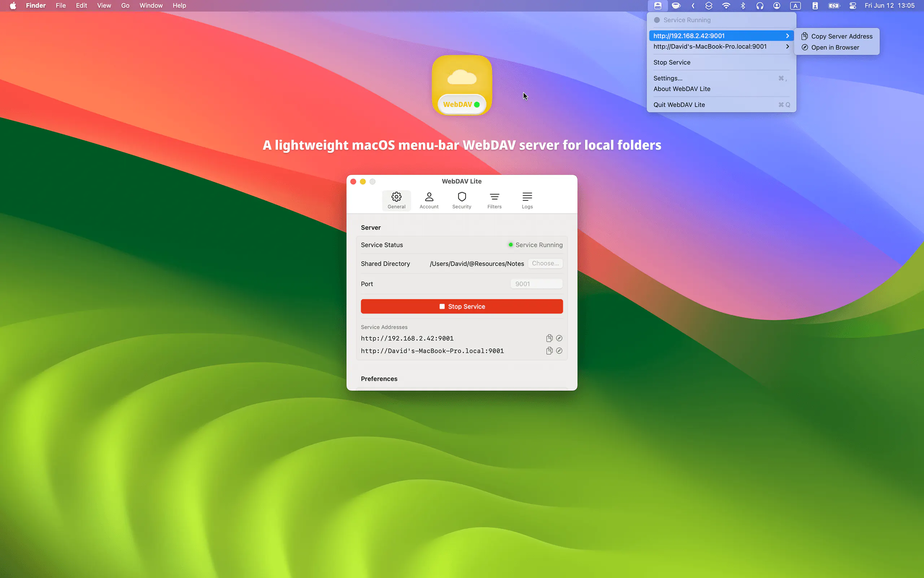
Task: Switch to the Filters tab
Action: (x=494, y=200)
